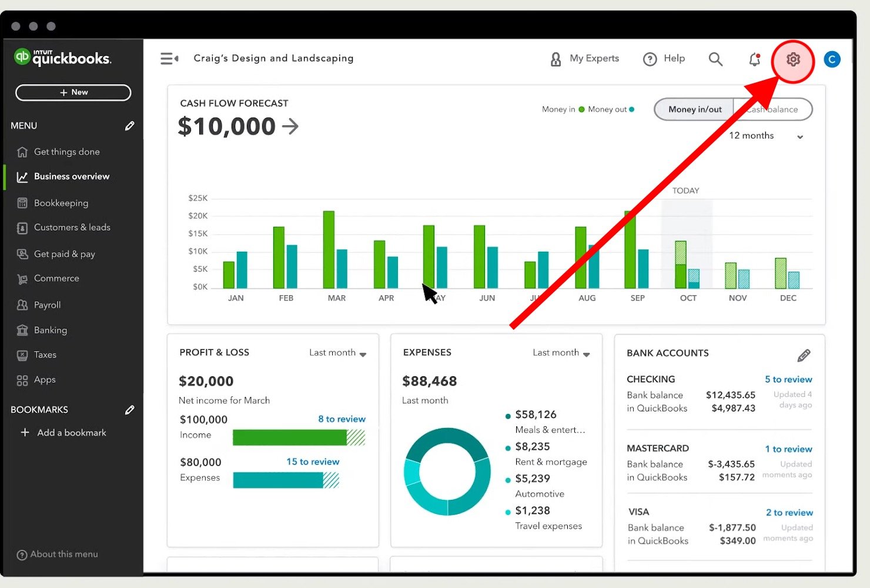Click the DEC forecast bar

[781, 273]
